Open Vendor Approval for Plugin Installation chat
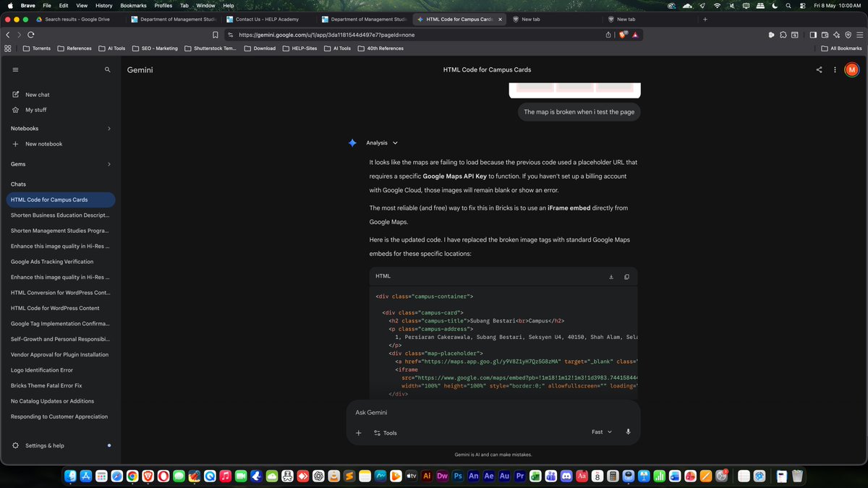 pyautogui.click(x=61, y=354)
